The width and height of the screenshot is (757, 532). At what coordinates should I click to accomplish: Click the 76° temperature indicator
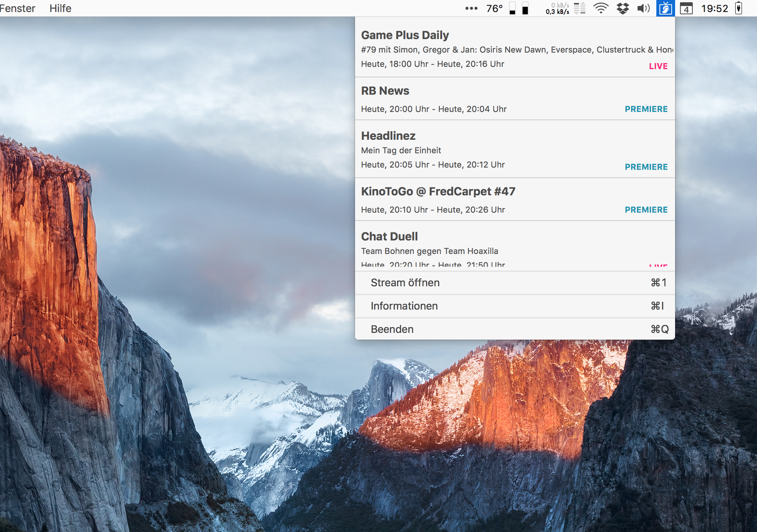[x=494, y=8]
